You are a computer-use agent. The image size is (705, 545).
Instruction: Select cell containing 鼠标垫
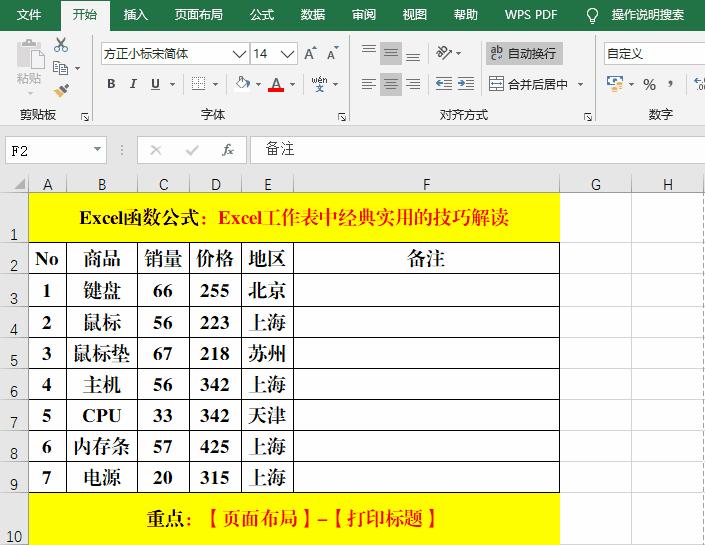click(102, 354)
